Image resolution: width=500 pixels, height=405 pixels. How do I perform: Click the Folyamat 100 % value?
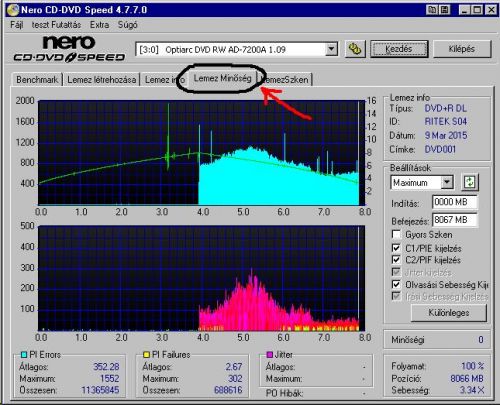473,366
